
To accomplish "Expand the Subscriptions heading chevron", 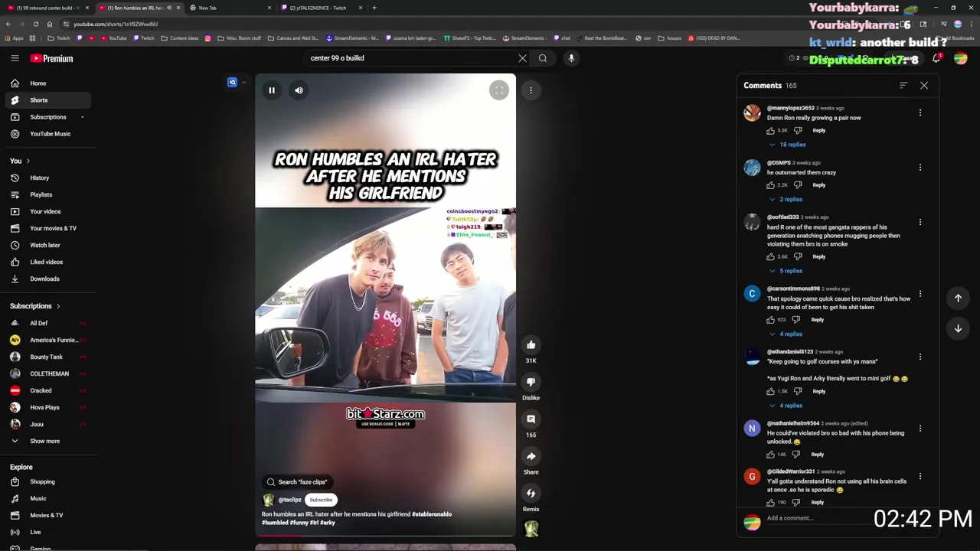I will pos(57,306).
